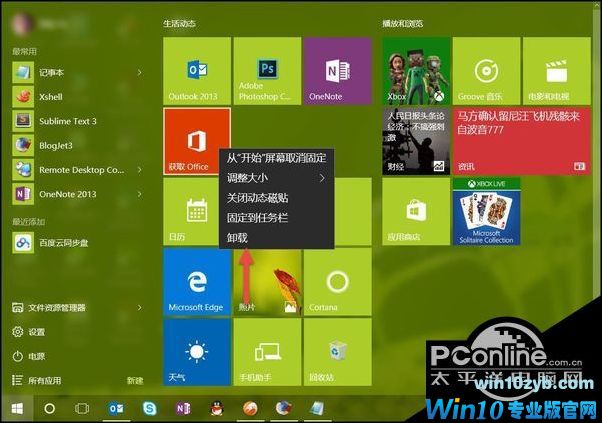Open QQ penguin icon on taskbar

[217, 409]
